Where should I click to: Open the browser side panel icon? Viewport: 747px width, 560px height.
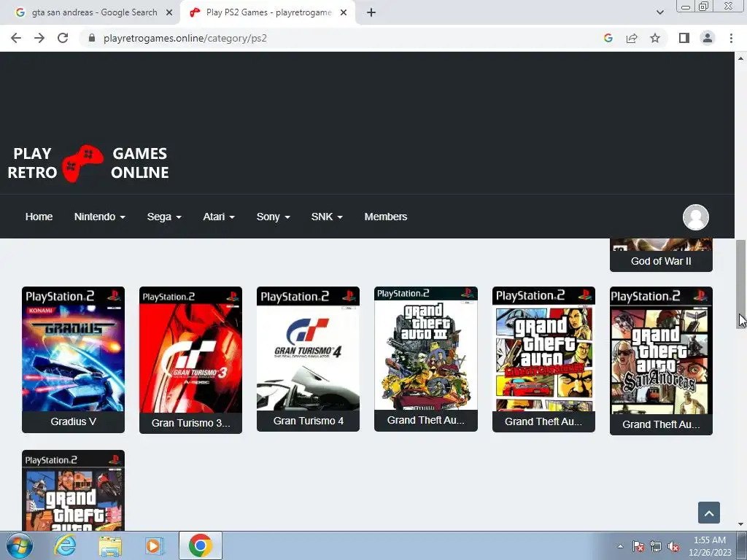(x=684, y=38)
